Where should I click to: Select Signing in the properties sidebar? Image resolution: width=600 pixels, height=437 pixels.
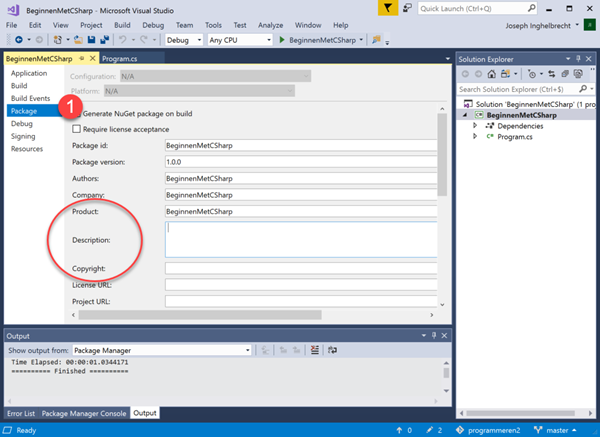(21, 136)
